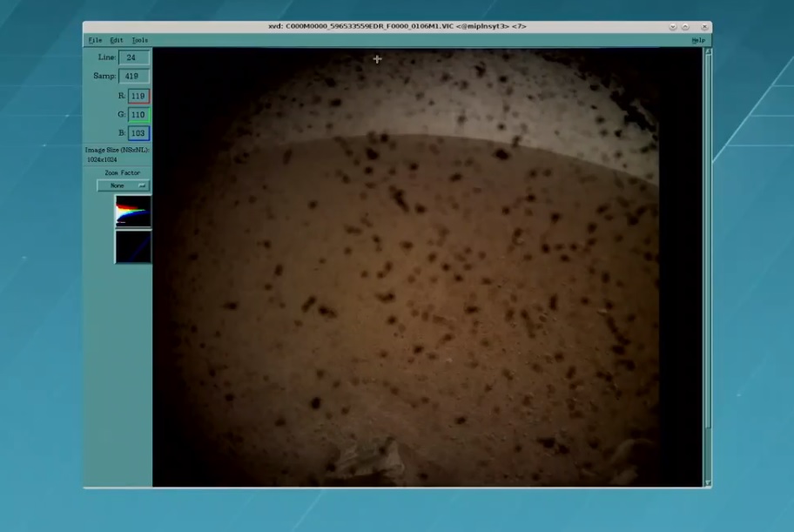Open the File menu
This screenshot has height=532, width=794.
coord(95,40)
